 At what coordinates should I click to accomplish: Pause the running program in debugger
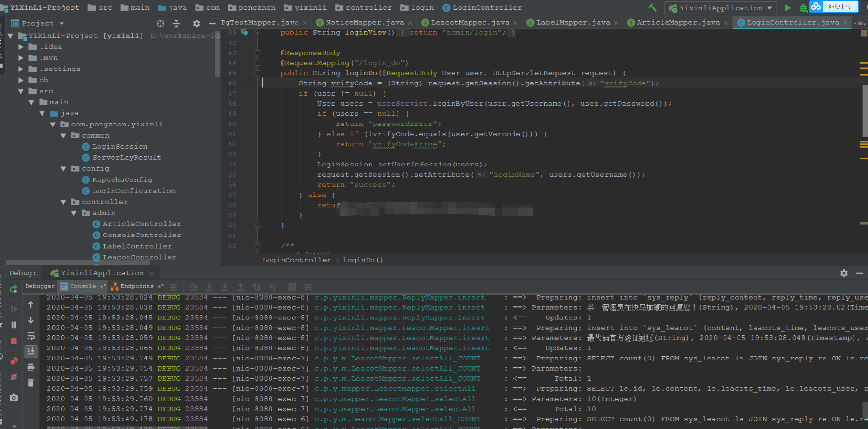tap(14, 325)
